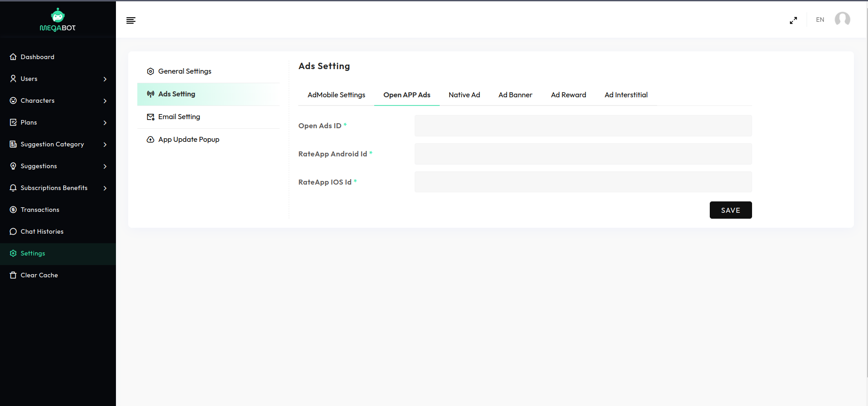
Task: Click the Email Setting envelope icon
Action: click(x=151, y=117)
